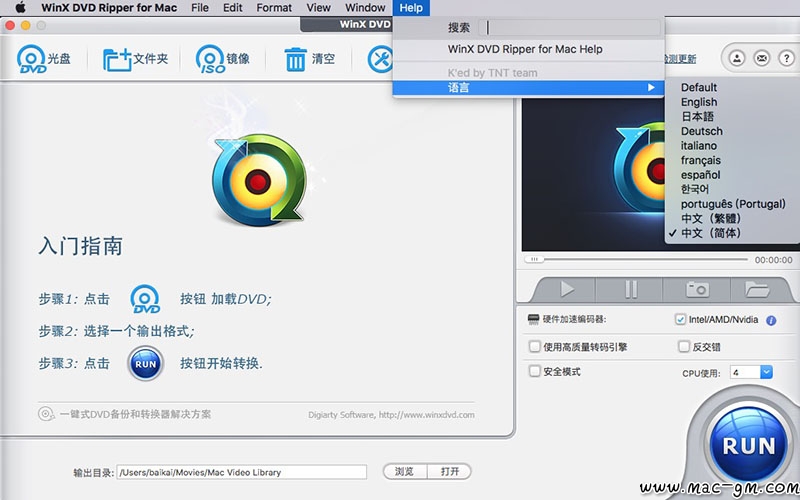Start conversion with big RUN button

[748, 445]
